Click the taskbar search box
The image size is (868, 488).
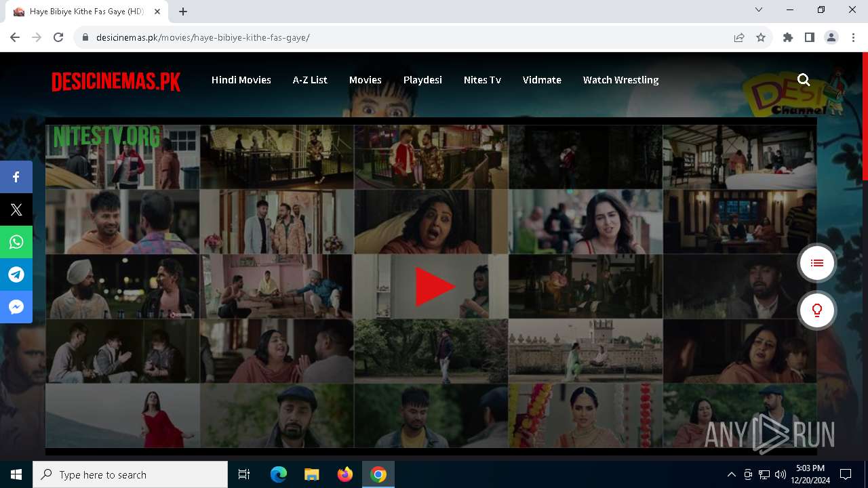130,474
